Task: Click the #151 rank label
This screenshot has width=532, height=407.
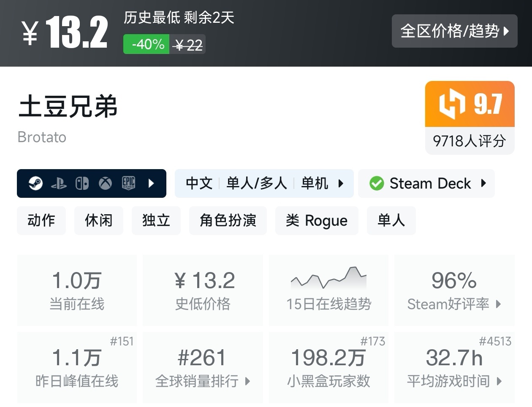Action: pos(122,341)
